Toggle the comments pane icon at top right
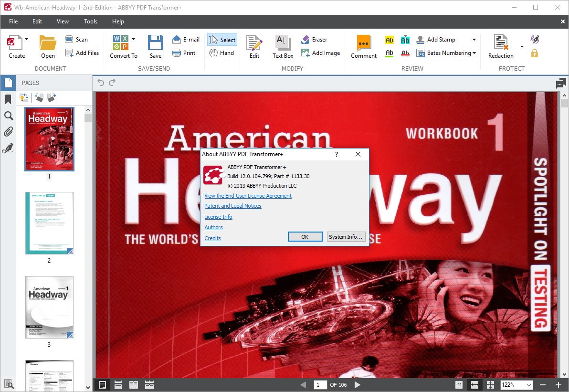Image resolution: width=569 pixels, height=392 pixels. [561, 83]
